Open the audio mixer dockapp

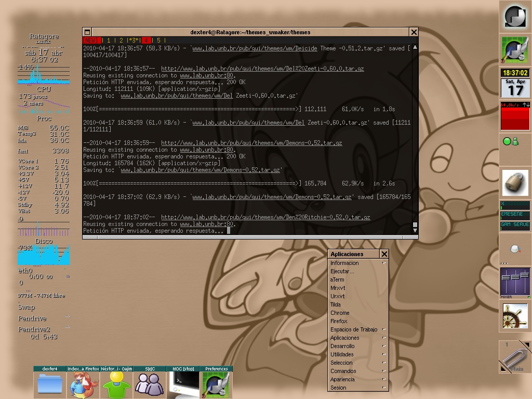click(x=515, y=283)
